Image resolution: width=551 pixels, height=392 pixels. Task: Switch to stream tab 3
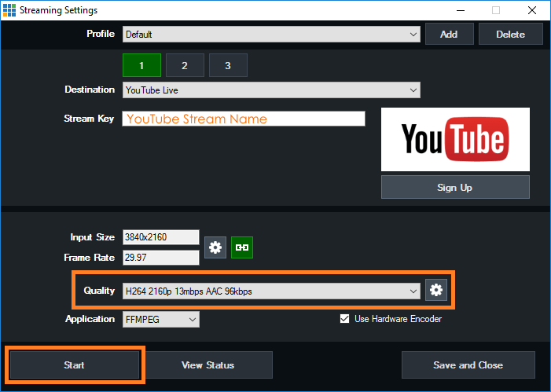[228, 65]
